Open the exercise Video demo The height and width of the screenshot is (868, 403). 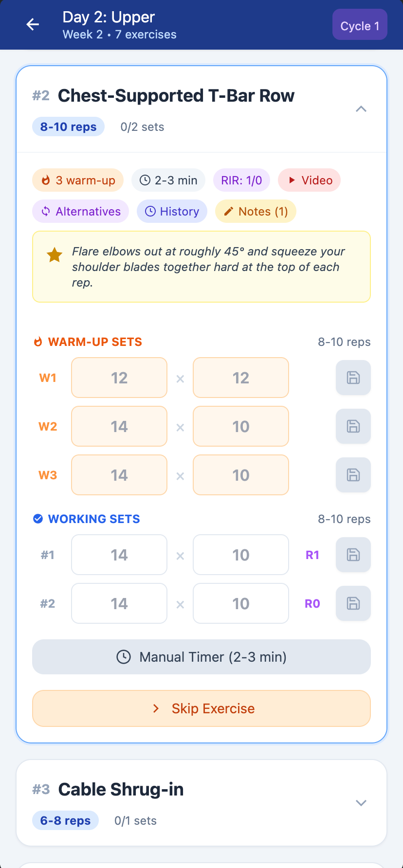(x=309, y=180)
